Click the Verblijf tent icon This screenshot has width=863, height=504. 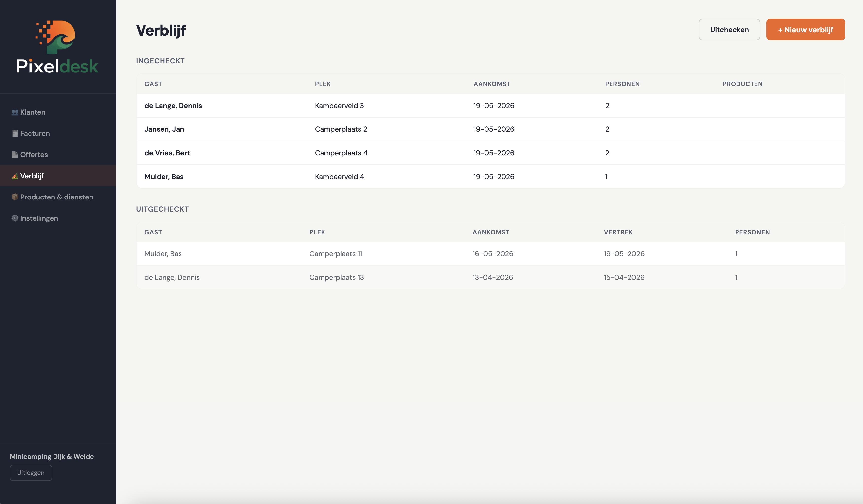pos(15,176)
